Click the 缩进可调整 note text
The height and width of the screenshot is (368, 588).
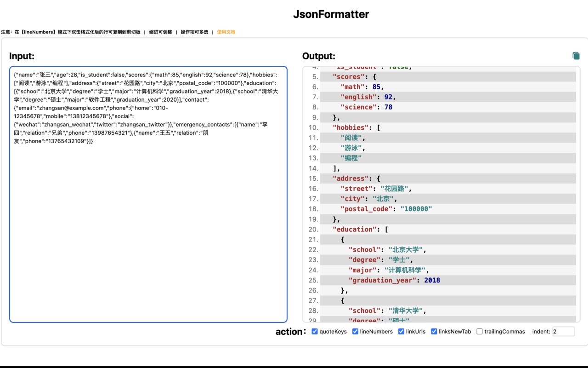pyautogui.click(x=161, y=32)
